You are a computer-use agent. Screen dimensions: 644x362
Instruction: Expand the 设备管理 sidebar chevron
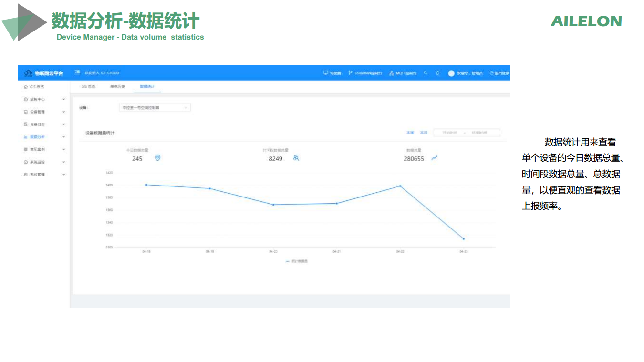pyautogui.click(x=64, y=112)
